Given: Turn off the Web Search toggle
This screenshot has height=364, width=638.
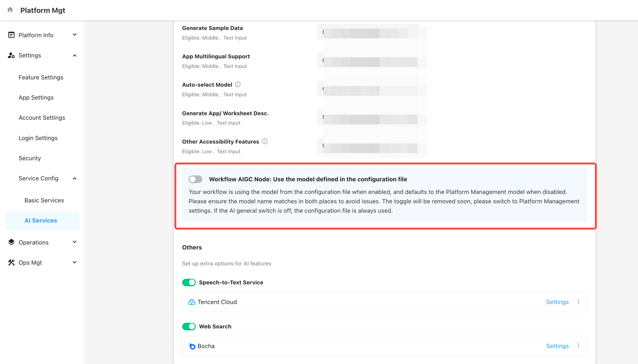Looking at the screenshot, I should (x=189, y=326).
